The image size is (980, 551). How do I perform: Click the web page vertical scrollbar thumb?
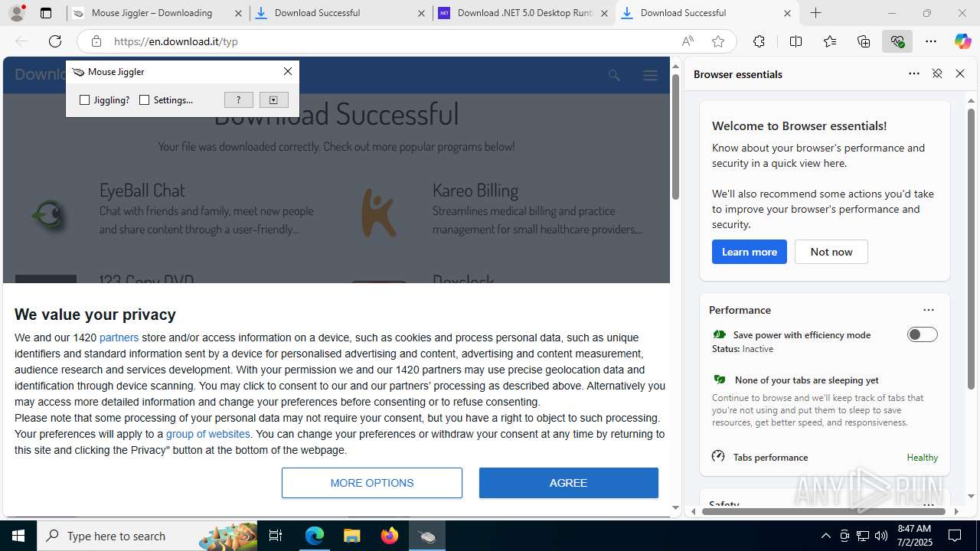pos(675,138)
